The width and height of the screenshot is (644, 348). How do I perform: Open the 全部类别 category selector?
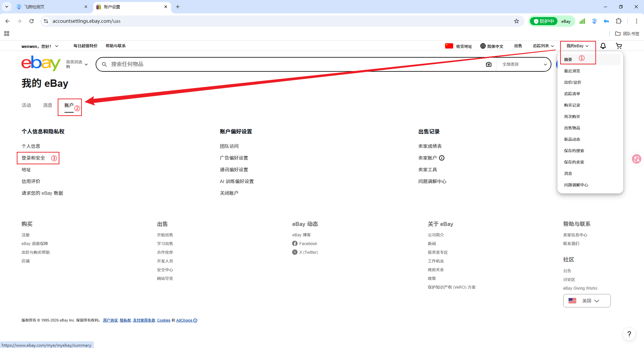click(x=524, y=64)
